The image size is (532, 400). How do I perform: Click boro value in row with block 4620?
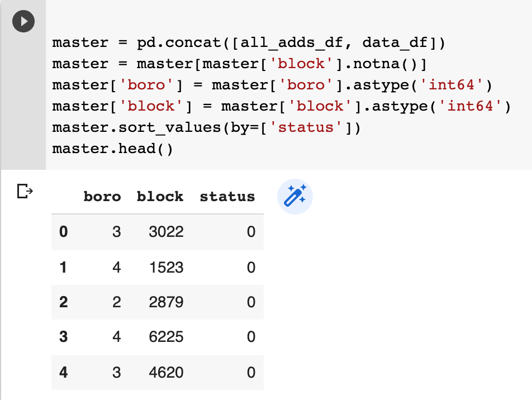pyautogui.click(x=117, y=372)
